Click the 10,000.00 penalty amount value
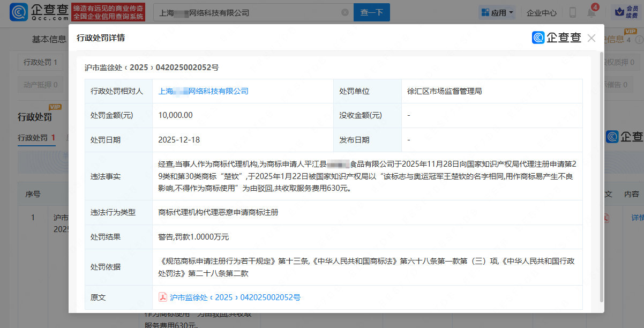 coord(176,115)
